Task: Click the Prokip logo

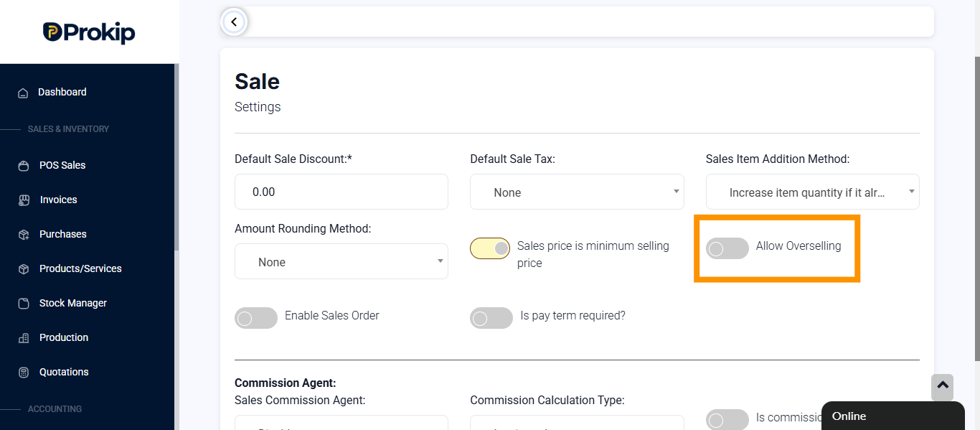Action: pos(89,32)
